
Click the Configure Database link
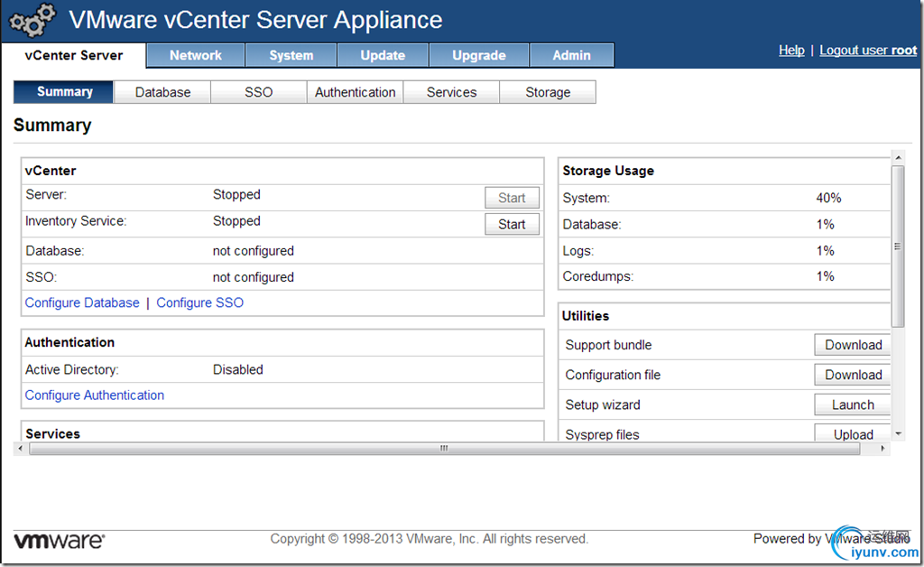pyautogui.click(x=82, y=302)
